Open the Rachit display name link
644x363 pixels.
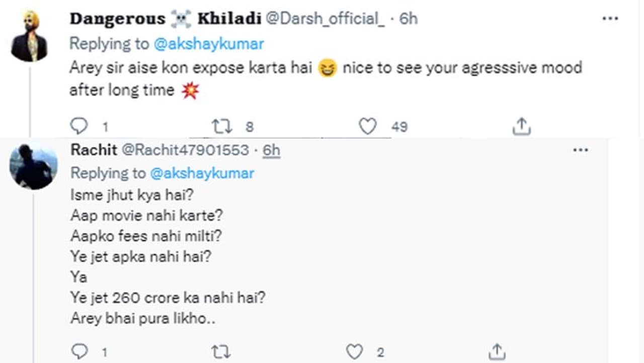point(94,150)
